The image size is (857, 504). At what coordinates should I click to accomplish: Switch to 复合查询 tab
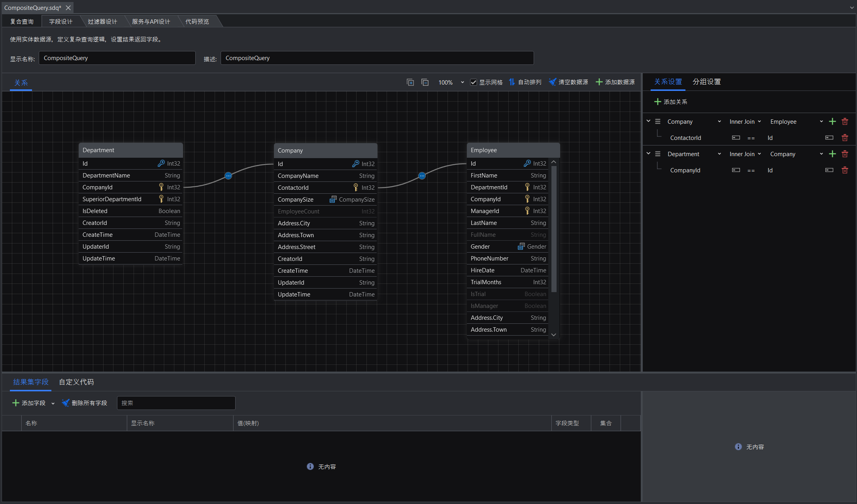pyautogui.click(x=22, y=22)
